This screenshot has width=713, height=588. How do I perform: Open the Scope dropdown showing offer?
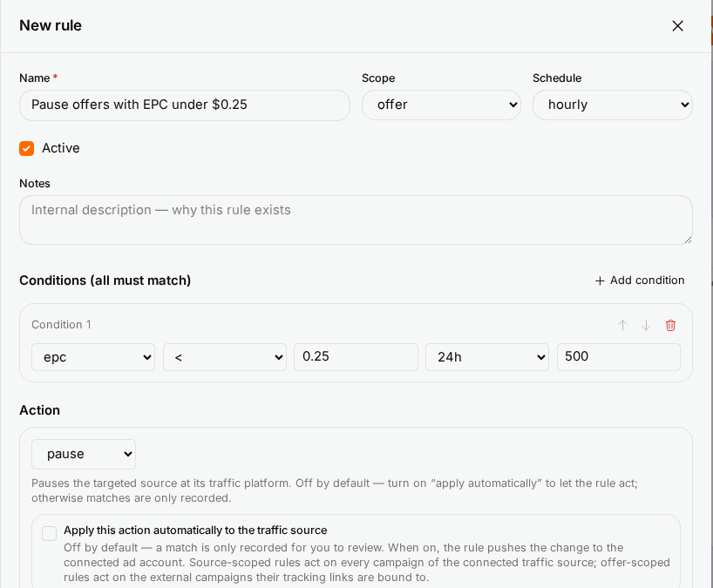(441, 105)
